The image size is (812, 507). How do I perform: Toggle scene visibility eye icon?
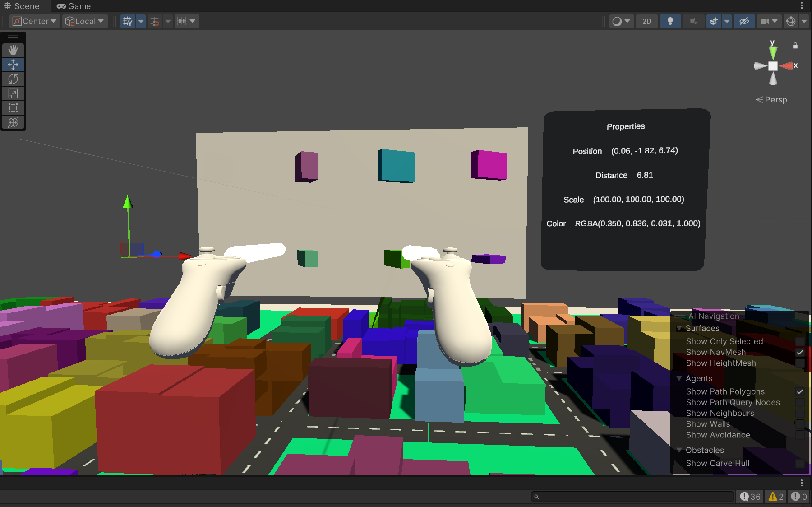click(x=744, y=21)
